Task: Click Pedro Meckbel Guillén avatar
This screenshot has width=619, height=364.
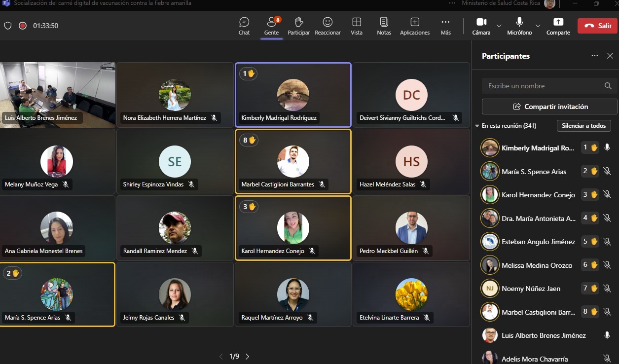Action: click(411, 228)
